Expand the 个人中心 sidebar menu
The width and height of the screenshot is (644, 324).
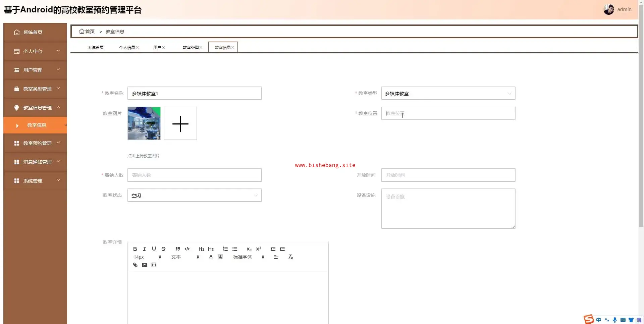tap(35, 51)
